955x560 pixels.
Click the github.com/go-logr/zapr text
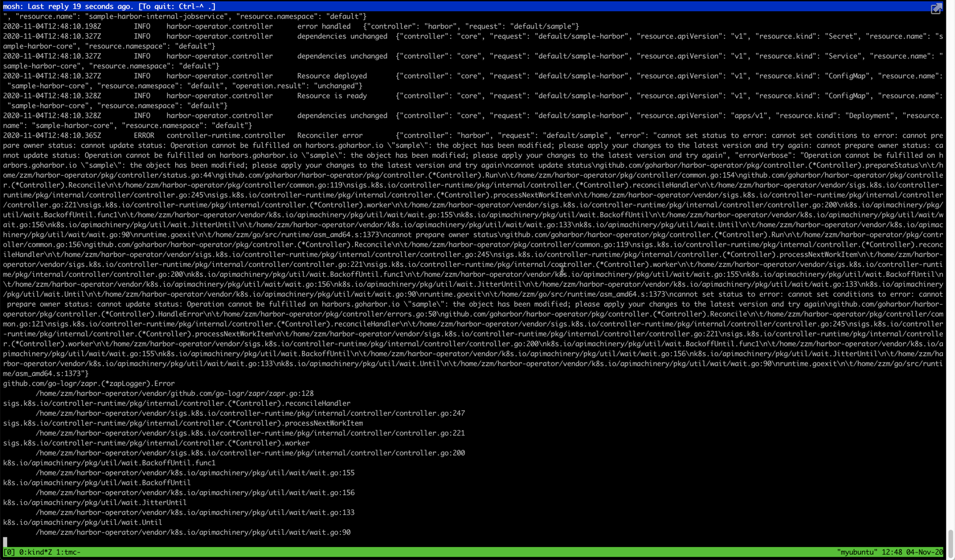88,384
